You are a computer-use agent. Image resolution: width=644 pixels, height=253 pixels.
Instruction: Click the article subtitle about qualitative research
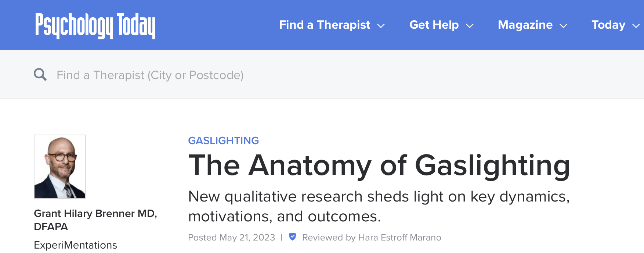[x=379, y=206]
